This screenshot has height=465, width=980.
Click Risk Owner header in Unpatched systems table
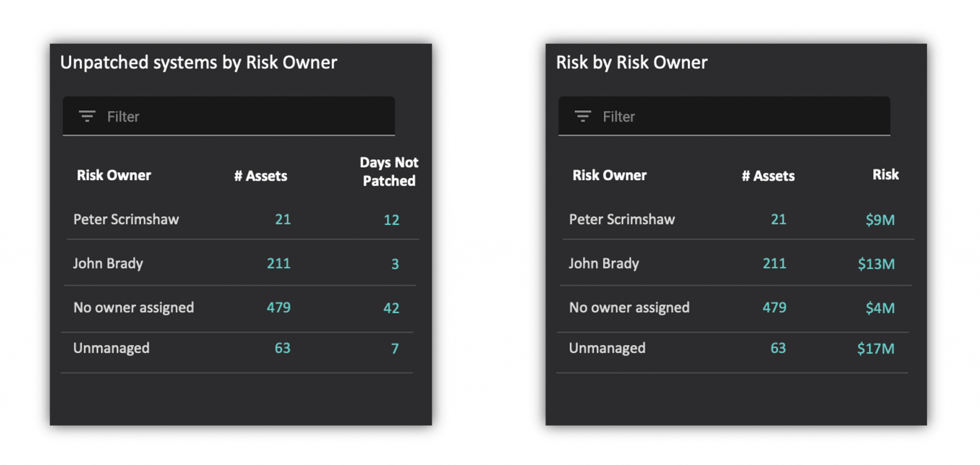pos(114,175)
